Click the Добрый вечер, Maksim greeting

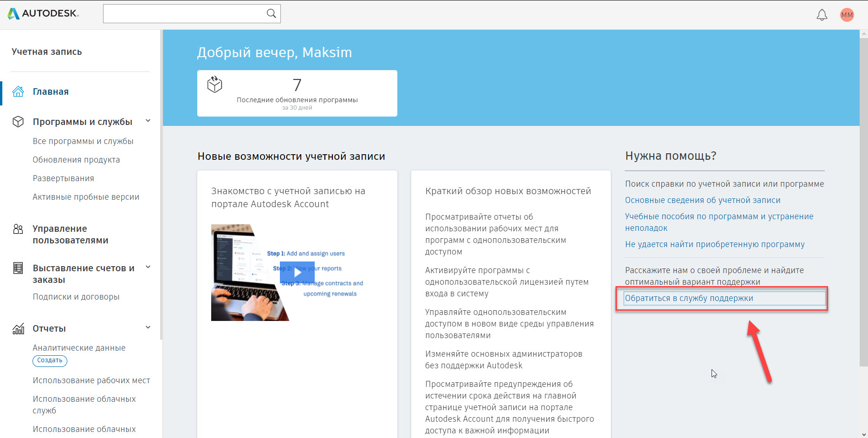274,52
